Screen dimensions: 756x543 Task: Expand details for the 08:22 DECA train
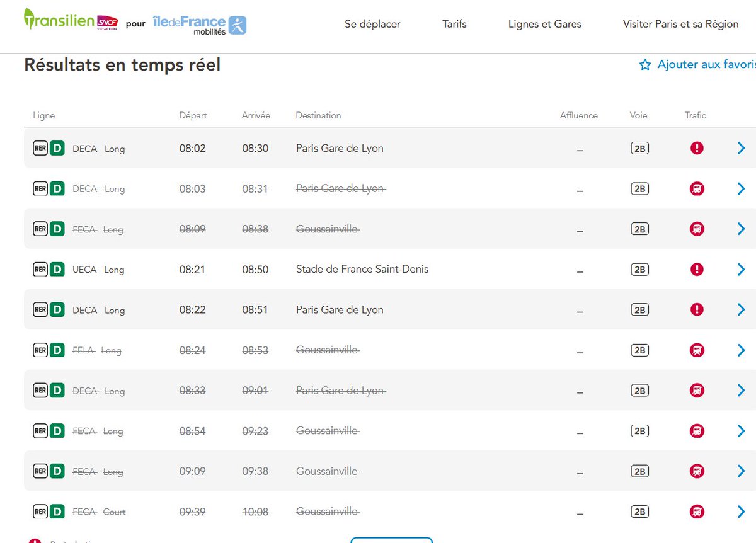coord(741,310)
